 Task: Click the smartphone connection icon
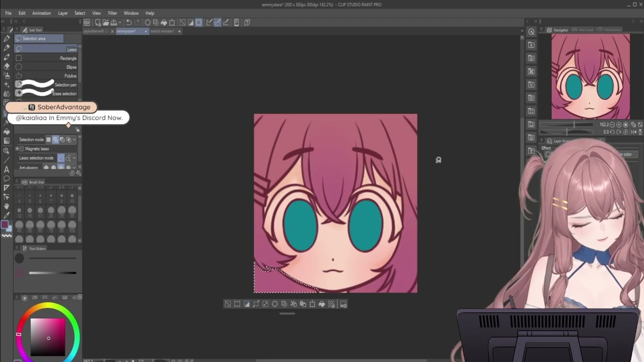pyautogui.click(x=236, y=22)
